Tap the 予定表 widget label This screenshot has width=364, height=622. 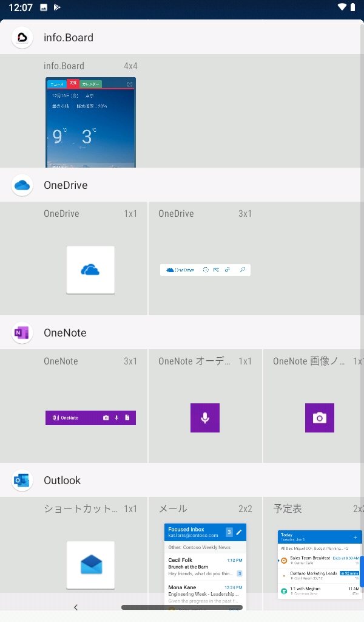(288, 508)
